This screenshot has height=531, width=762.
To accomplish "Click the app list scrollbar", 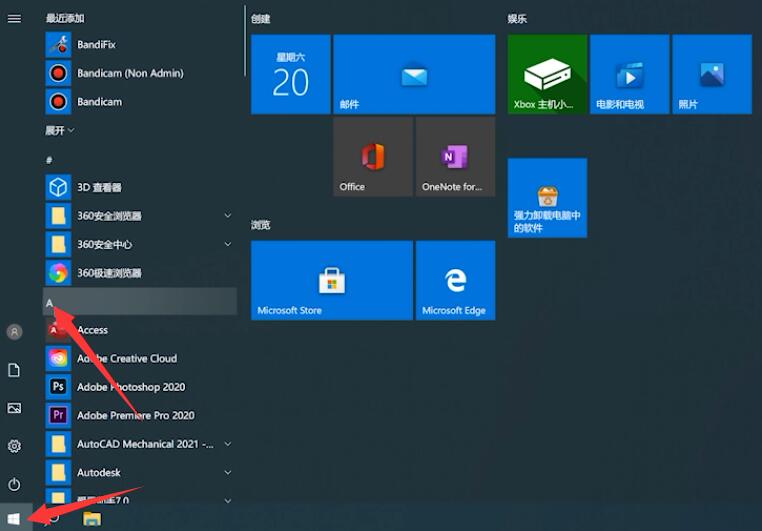I will [x=245, y=41].
